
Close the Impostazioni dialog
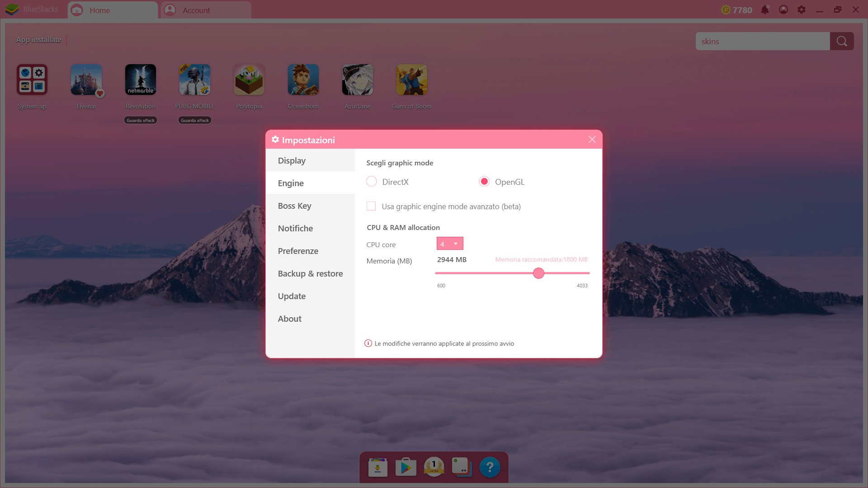pyautogui.click(x=592, y=140)
